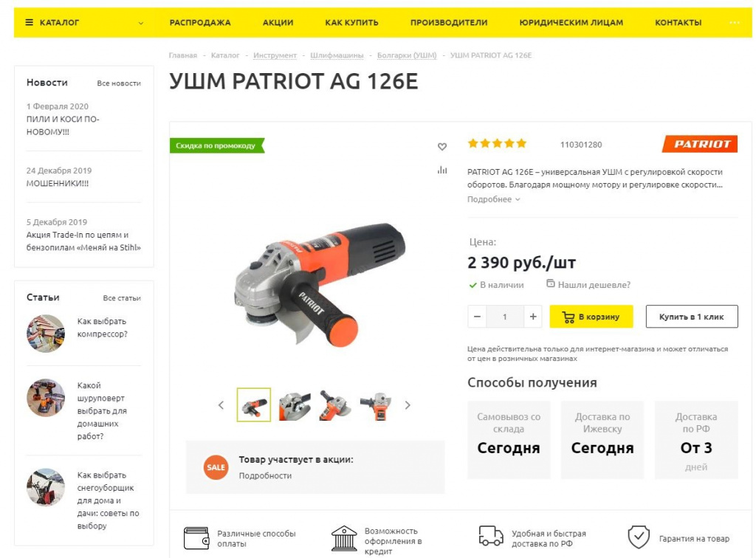Show next thumbnails with right arrow
This screenshot has width=756, height=558.
408,405
